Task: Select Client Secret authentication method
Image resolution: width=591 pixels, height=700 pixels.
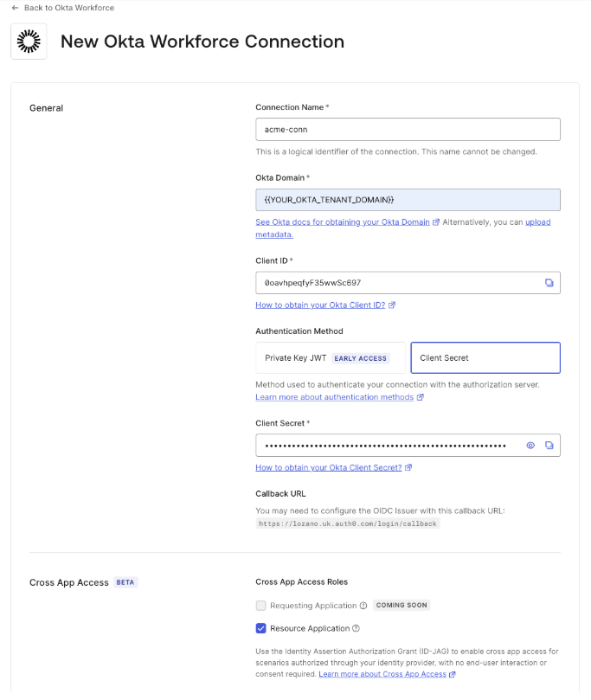Action: pos(485,357)
